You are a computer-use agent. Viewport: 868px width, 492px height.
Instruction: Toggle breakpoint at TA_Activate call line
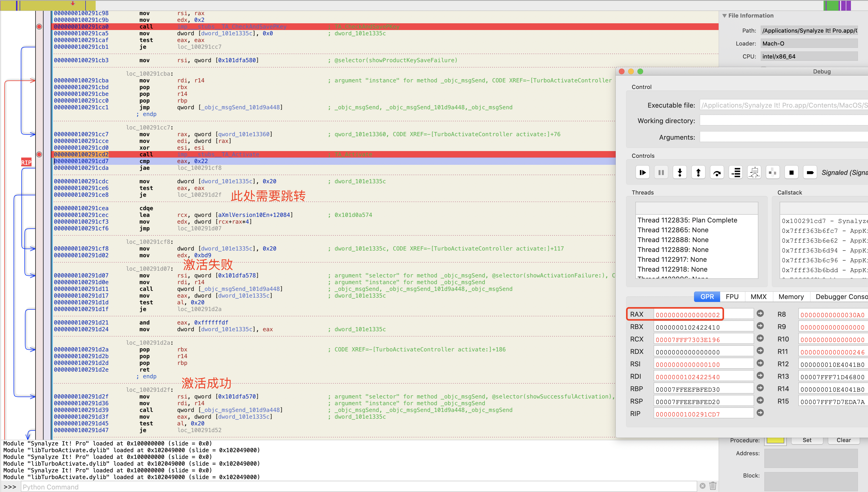point(39,154)
